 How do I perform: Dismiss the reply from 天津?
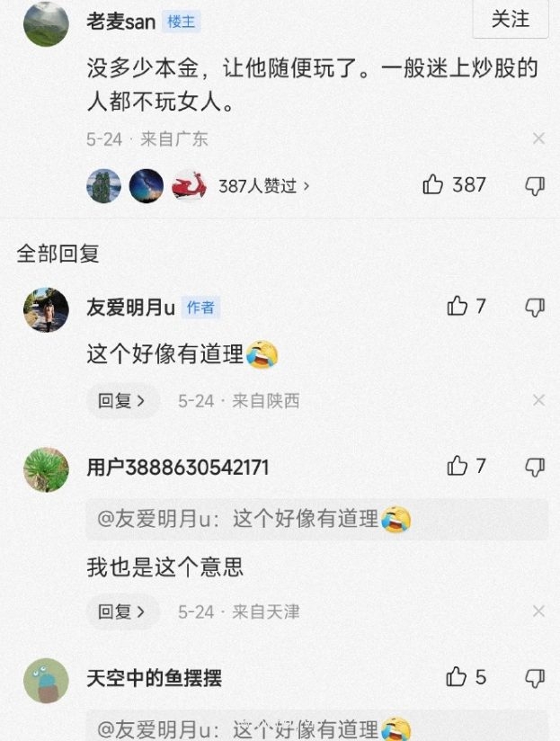[538, 611]
